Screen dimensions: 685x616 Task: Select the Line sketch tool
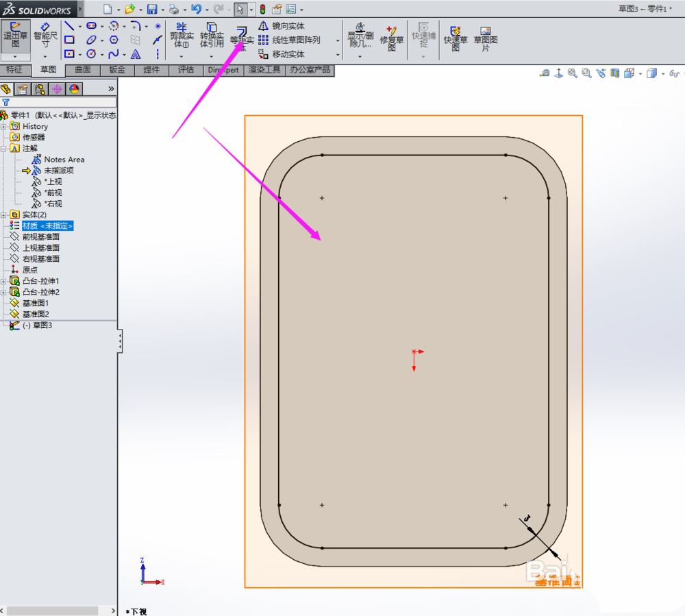69,26
